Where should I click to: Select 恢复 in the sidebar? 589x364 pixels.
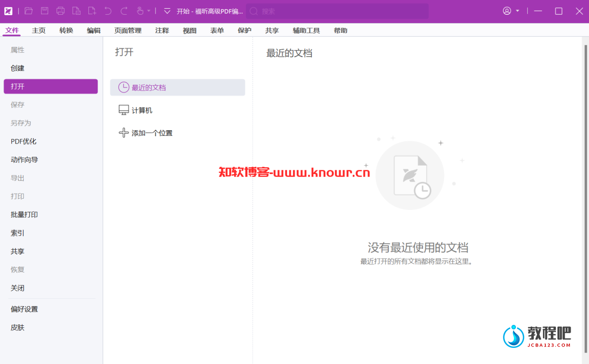pos(51,270)
